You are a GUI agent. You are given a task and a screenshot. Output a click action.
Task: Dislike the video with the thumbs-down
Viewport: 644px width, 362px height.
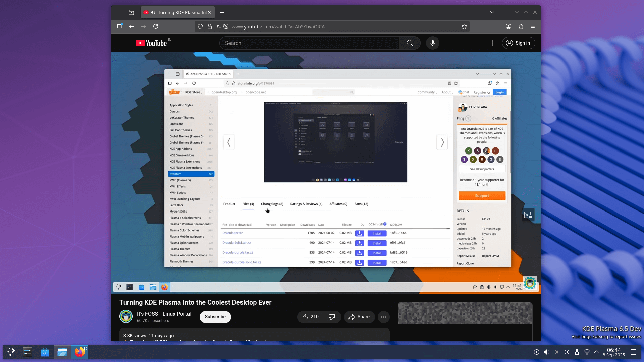[x=332, y=317]
